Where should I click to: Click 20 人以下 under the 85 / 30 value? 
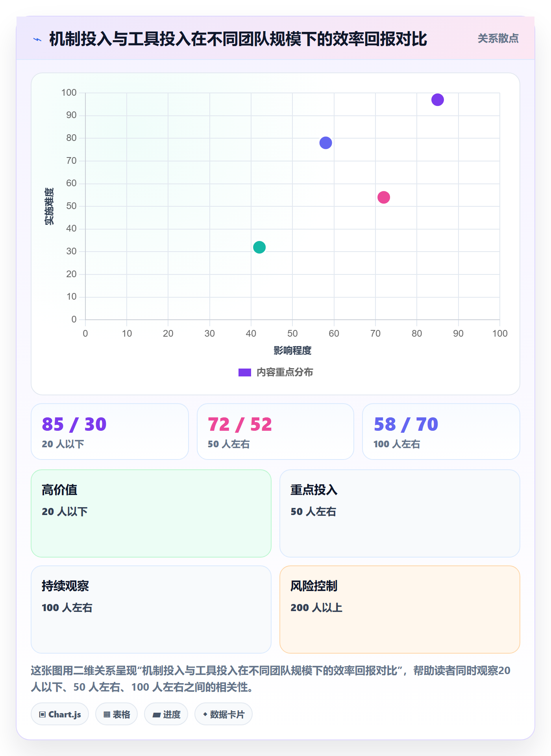pos(63,444)
